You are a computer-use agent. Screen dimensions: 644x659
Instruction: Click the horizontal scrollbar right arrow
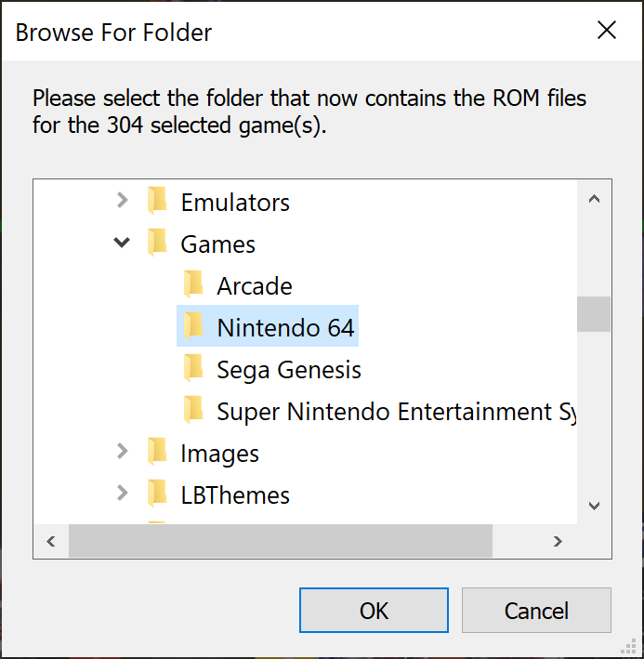(x=558, y=541)
